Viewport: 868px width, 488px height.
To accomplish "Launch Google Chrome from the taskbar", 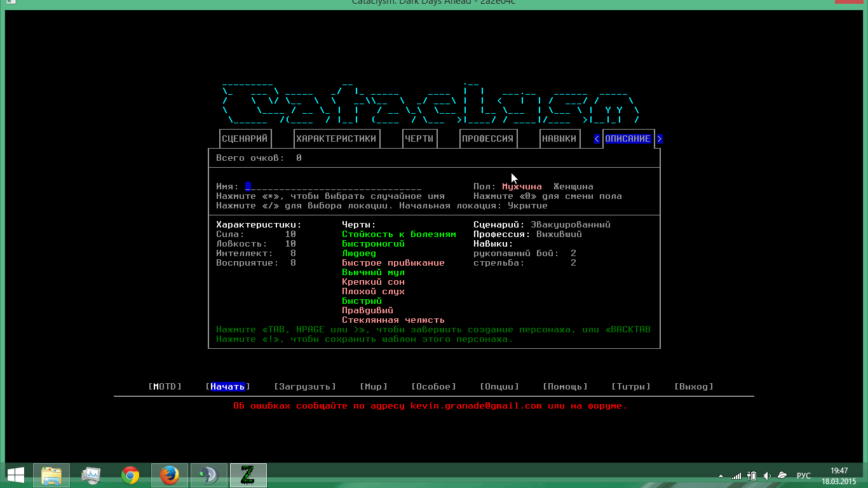I will tap(130, 475).
